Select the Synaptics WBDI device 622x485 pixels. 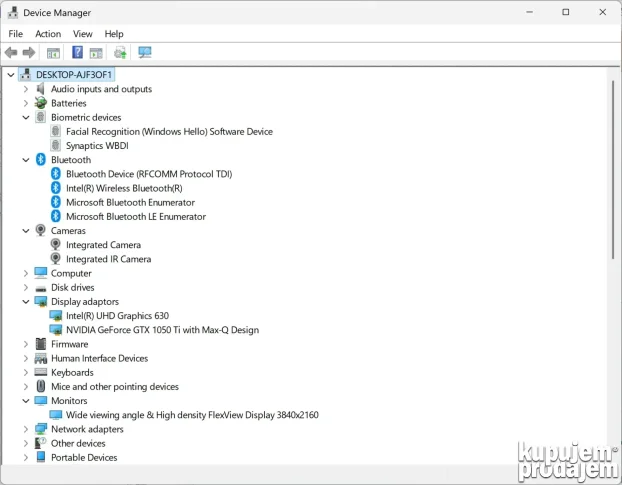[97, 146]
